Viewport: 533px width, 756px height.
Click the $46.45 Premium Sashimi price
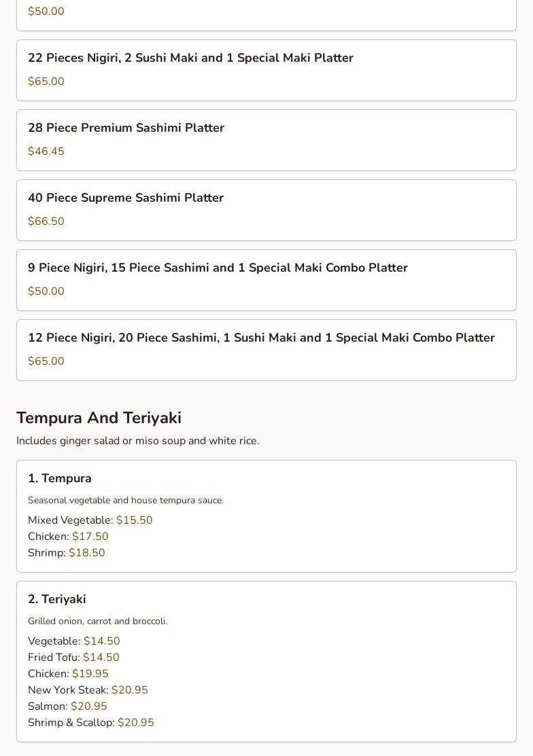click(x=46, y=151)
